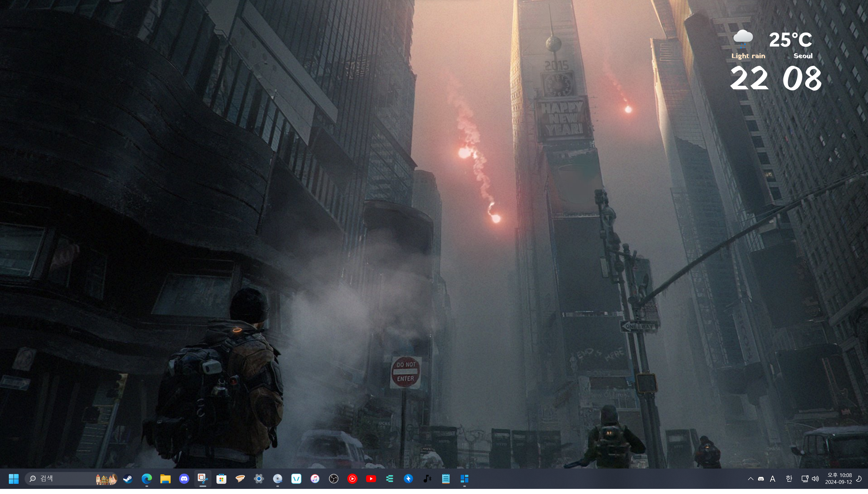
Task: Open Discord from the taskbar
Action: click(x=184, y=479)
